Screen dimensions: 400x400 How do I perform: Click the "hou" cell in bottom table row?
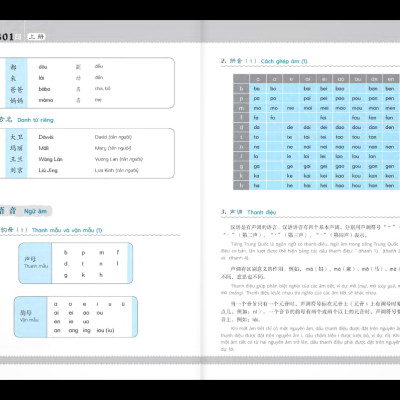tap(356, 185)
